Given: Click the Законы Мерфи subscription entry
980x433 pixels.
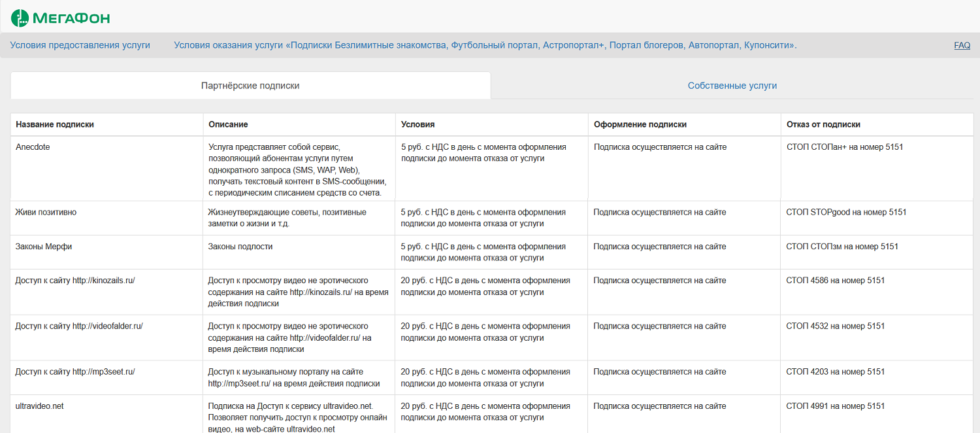Looking at the screenshot, I should [43, 247].
